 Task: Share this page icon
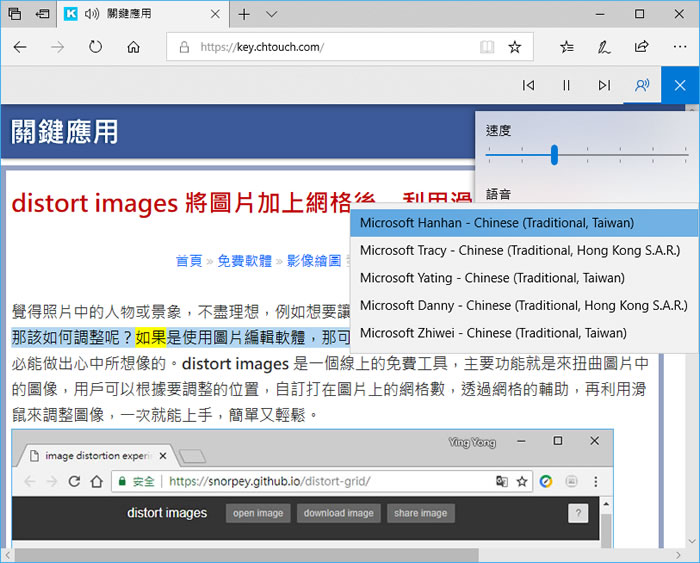click(x=641, y=47)
